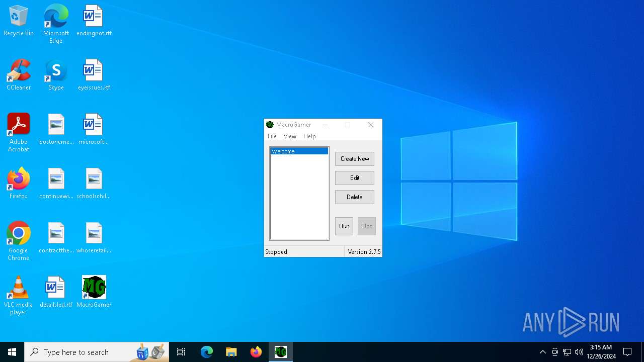Minimize the MacroGamer window
Screen dimensions: 644x362
pos(325,125)
